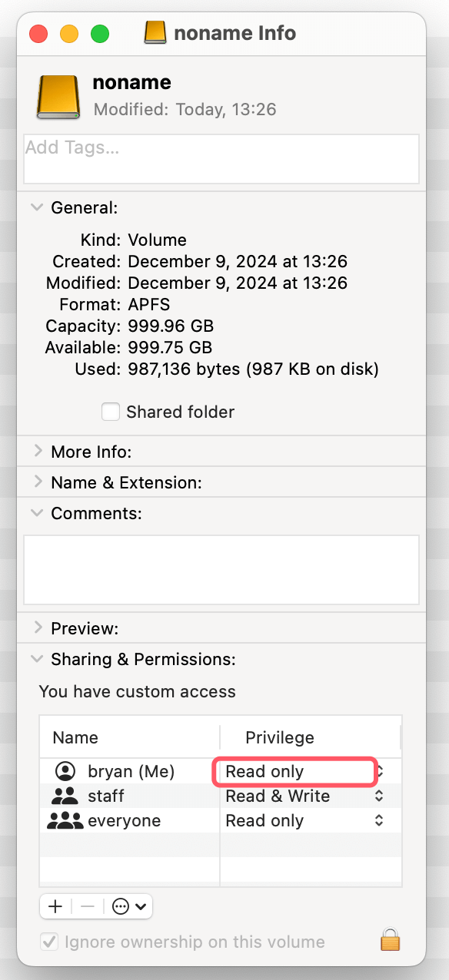Image resolution: width=449 pixels, height=980 pixels.
Task: Click the yellow volume icon beside the title
Action: (x=156, y=32)
